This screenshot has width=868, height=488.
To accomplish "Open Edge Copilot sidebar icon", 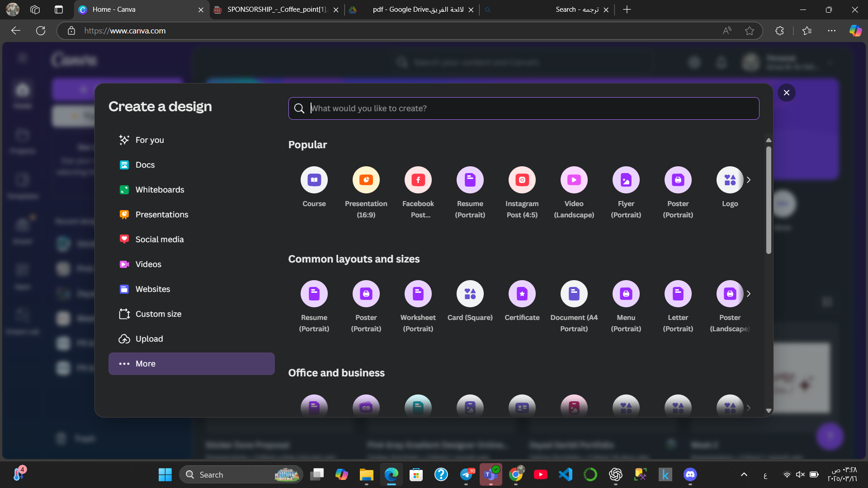I will tap(855, 31).
